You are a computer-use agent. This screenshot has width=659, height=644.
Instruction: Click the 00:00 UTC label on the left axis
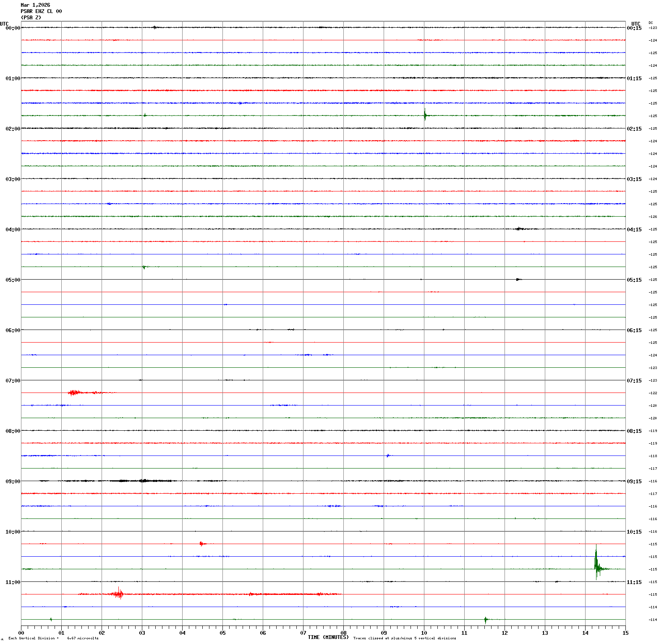tap(13, 28)
